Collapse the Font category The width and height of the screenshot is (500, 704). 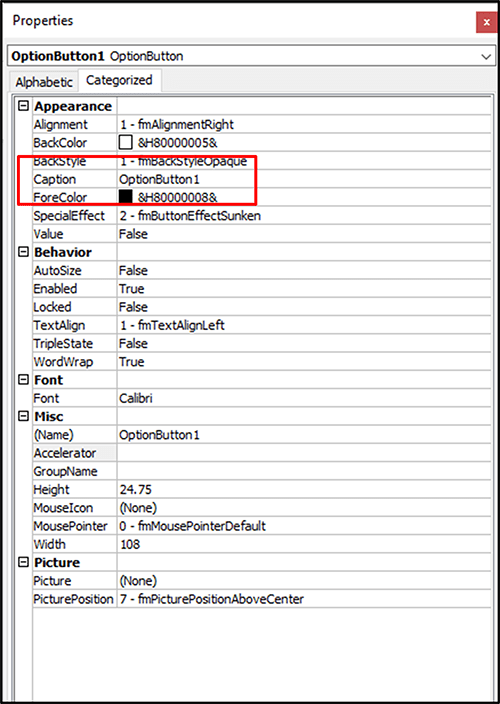coord(23,380)
